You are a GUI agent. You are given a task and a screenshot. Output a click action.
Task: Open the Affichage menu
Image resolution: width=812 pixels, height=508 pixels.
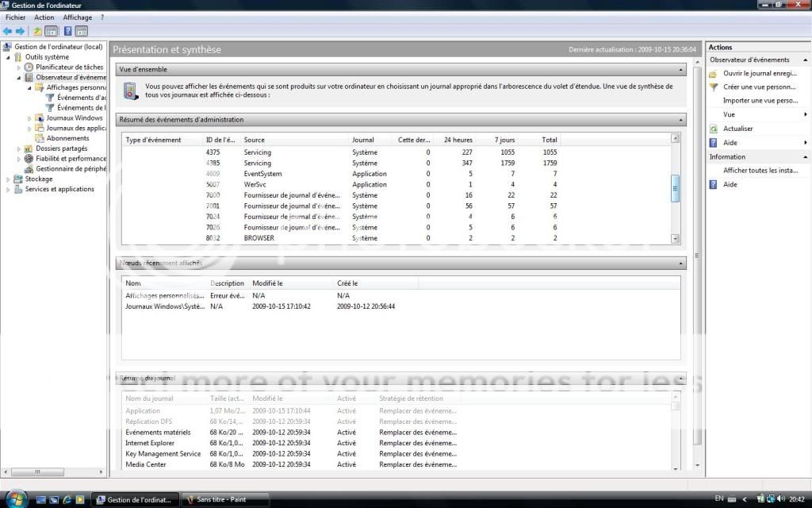tap(77, 17)
